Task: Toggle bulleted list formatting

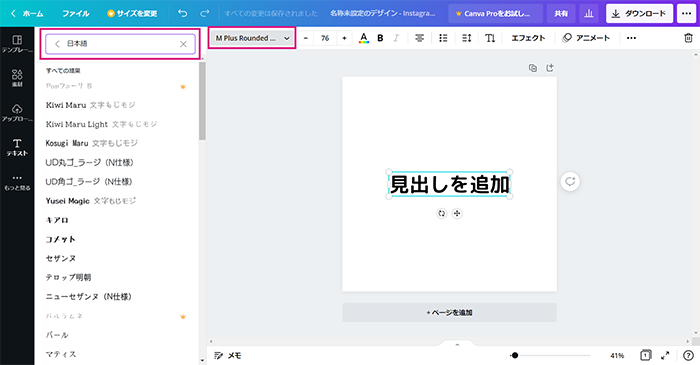Action: pyautogui.click(x=443, y=38)
